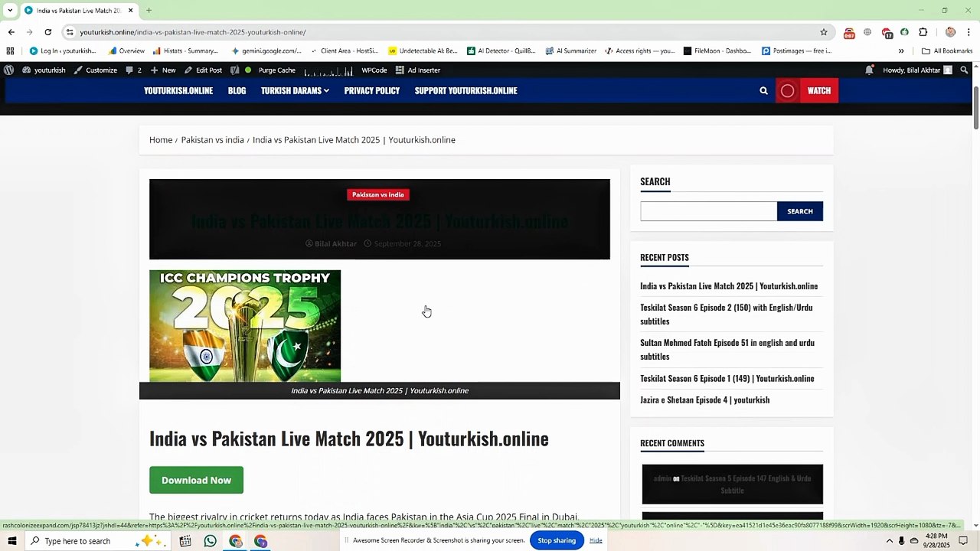Image resolution: width=980 pixels, height=551 pixels.
Task: Click the green Download Now button
Action: [196, 480]
